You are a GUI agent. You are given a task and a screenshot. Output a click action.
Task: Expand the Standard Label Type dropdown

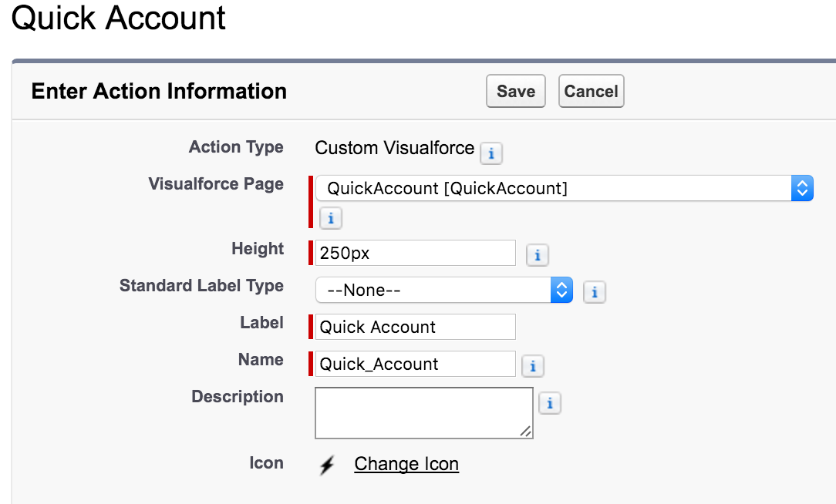[x=443, y=291]
